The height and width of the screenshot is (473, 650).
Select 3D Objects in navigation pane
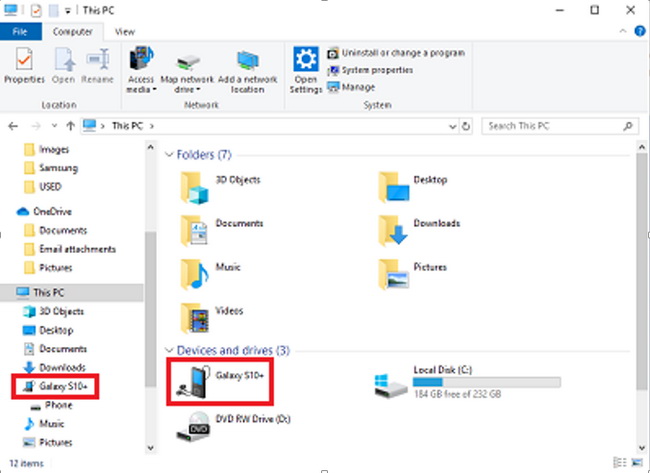coord(53,311)
